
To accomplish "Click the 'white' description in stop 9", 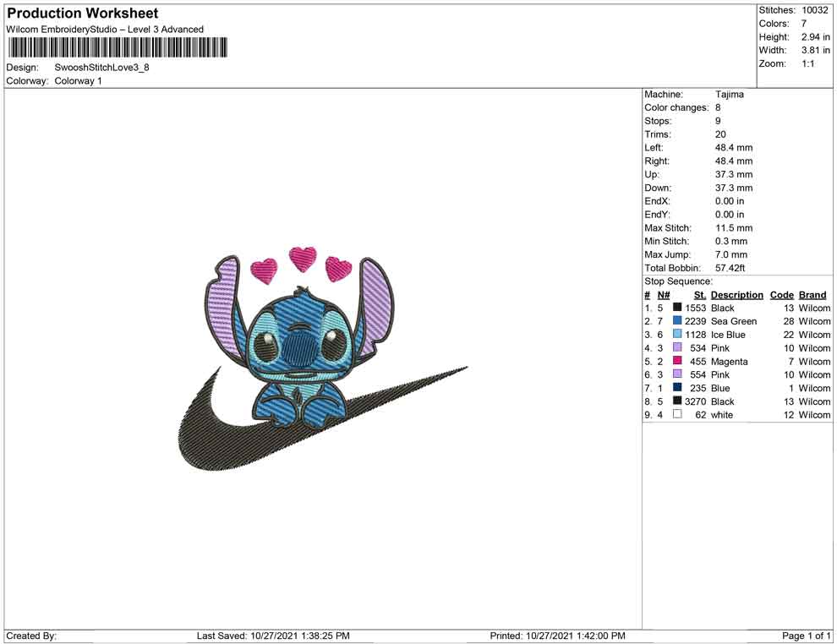I will (722, 415).
